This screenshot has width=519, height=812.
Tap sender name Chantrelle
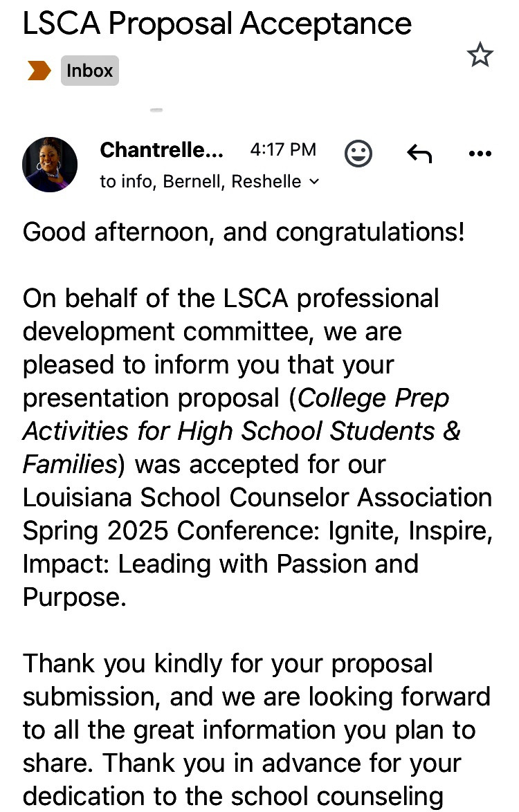[x=161, y=149]
